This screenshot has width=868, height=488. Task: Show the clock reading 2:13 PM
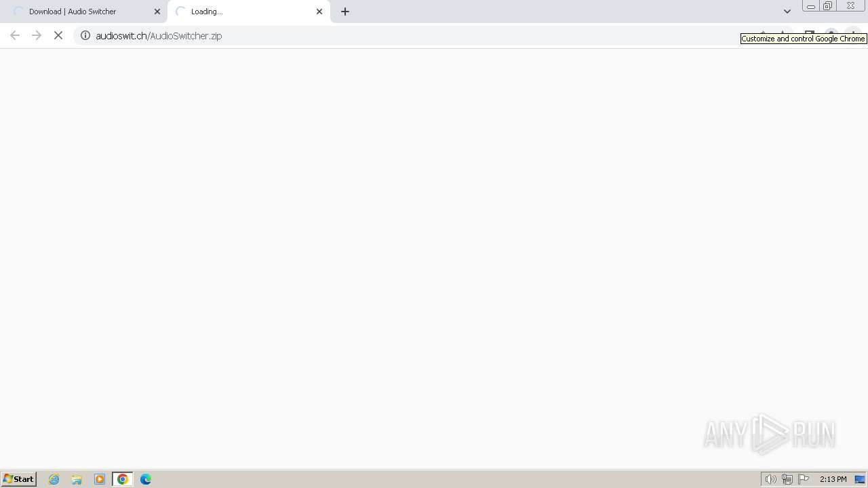tap(833, 479)
